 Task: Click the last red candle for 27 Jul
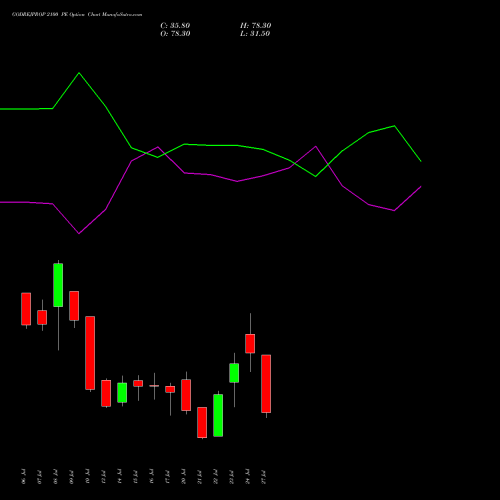pos(266,384)
